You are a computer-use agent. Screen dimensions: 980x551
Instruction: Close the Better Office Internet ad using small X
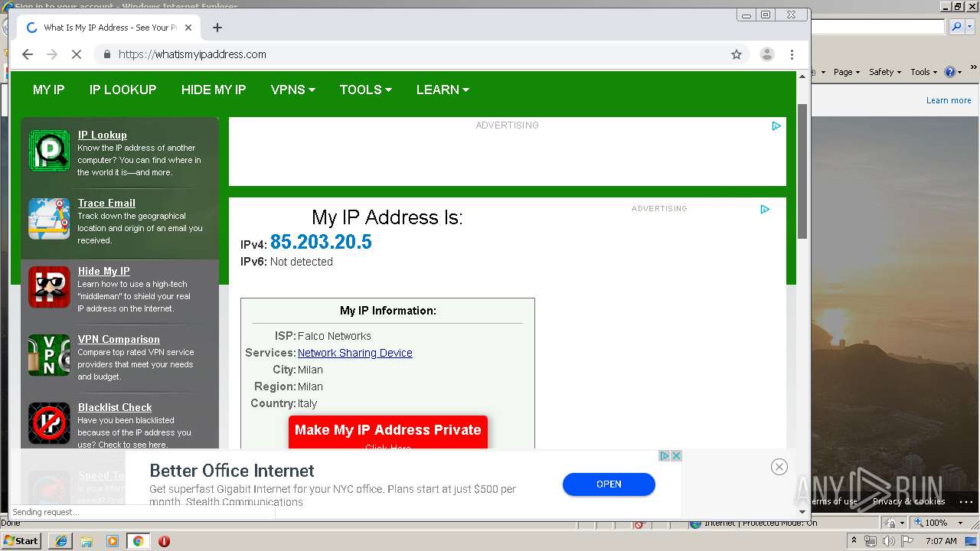(676, 455)
